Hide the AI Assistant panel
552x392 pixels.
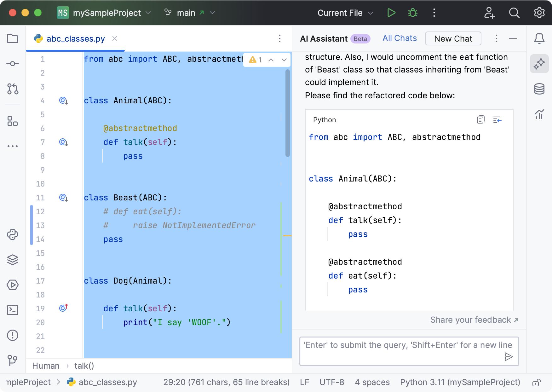click(513, 38)
